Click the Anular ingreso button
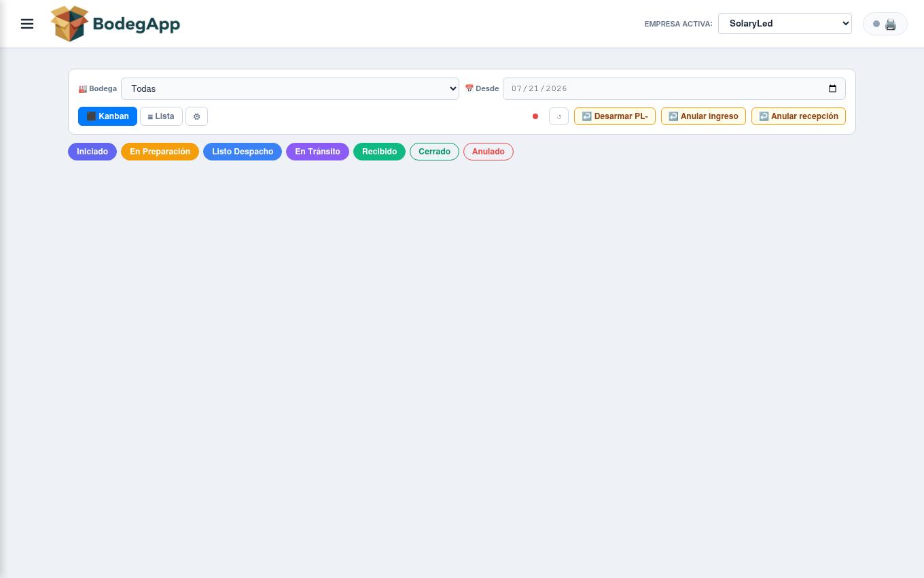Image resolution: width=924 pixels, height=578 pixels. (x=703, y=116)
